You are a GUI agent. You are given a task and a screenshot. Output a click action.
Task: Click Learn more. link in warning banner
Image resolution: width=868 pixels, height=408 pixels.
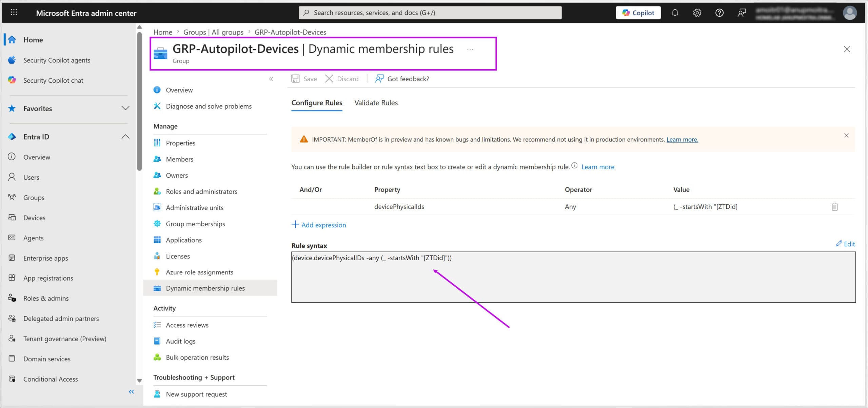(682, 140)
